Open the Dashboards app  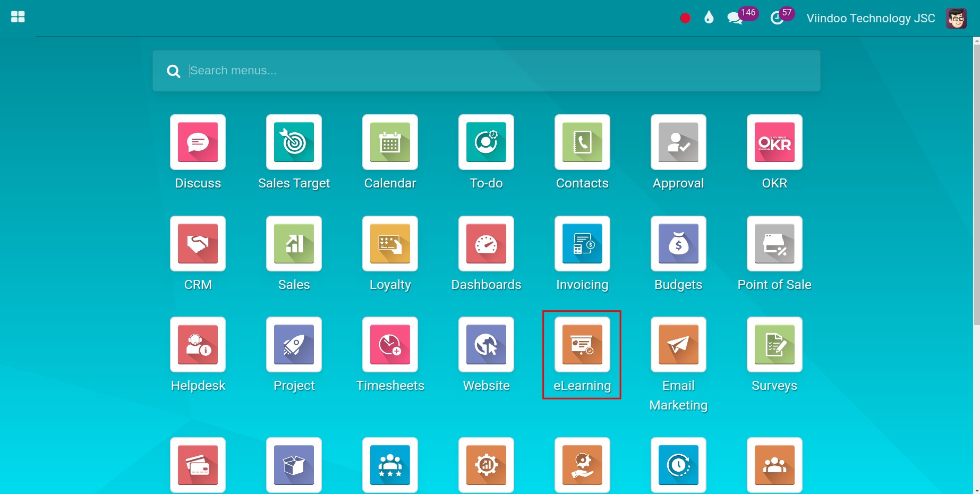486,243
